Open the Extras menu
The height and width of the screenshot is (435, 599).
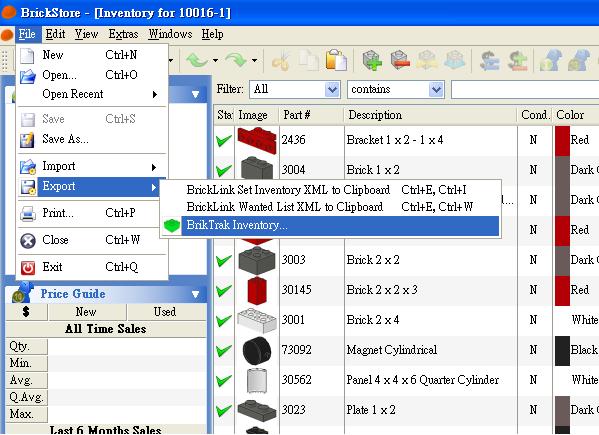click(123, 34)
